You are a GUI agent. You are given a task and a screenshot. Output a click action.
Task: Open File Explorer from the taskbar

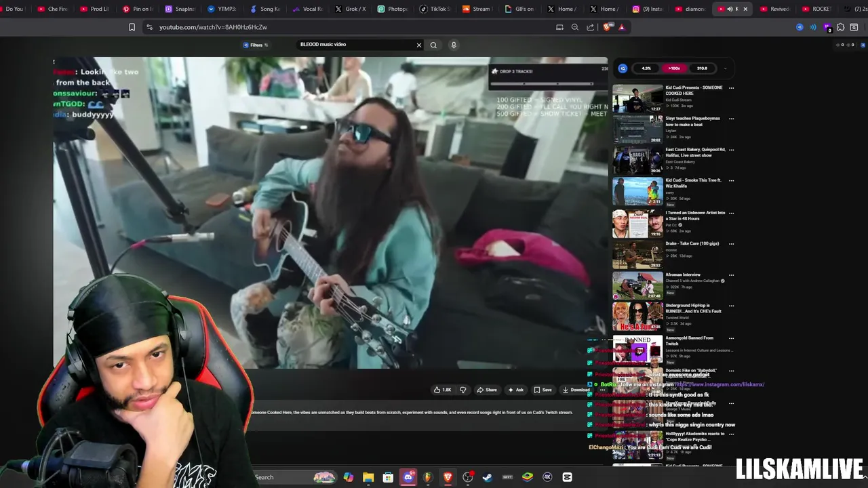[368, 477]
